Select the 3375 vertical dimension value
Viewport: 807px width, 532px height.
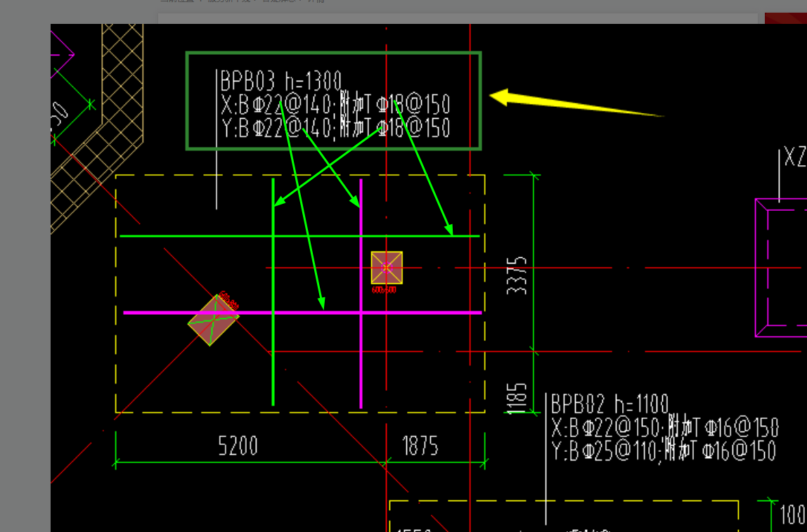pos(517,275)
